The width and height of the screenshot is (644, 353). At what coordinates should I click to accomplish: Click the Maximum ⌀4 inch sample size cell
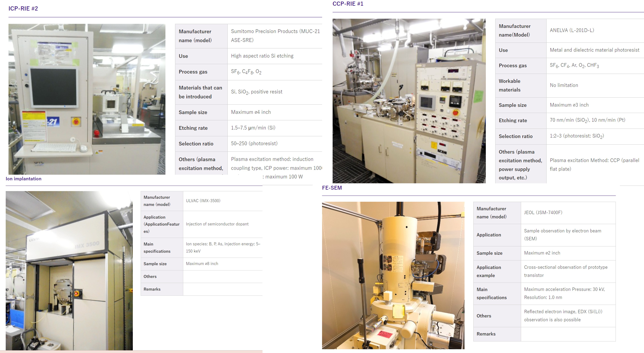275,112
